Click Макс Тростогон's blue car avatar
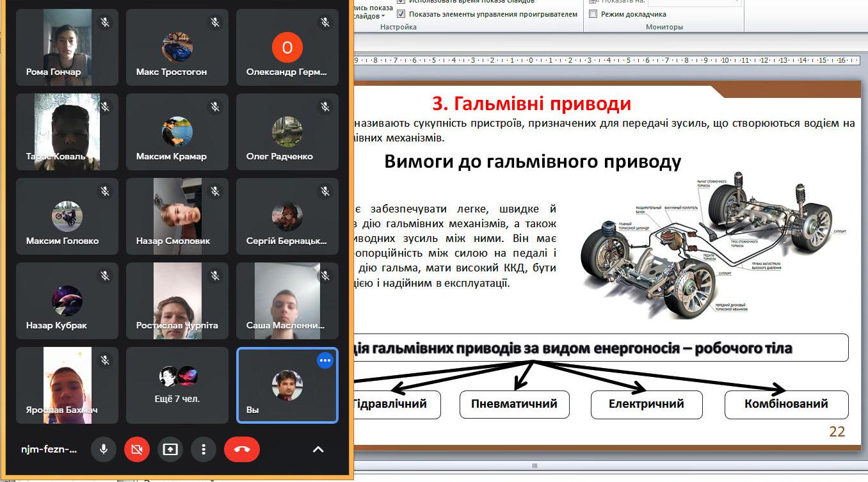 pyautogui.click(x=177, y=47)
